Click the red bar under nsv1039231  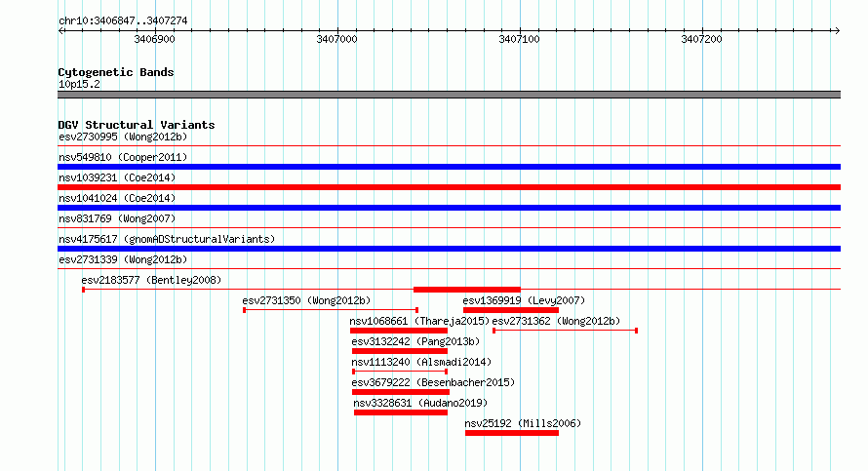pyautogui.click(x=449, y=187)
